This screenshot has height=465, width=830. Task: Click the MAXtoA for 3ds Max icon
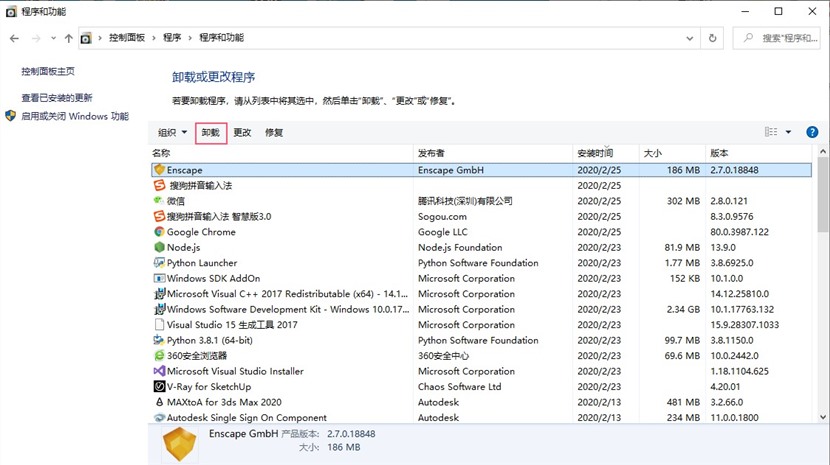click(x=159, y=402)
